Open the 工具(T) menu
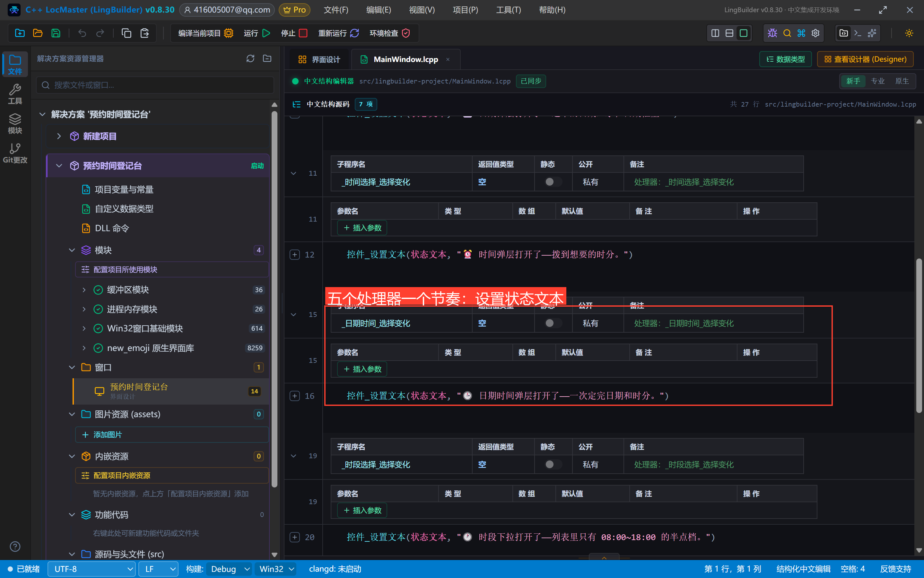The height and width of the screenshot is (578, 924). [508, 10]
